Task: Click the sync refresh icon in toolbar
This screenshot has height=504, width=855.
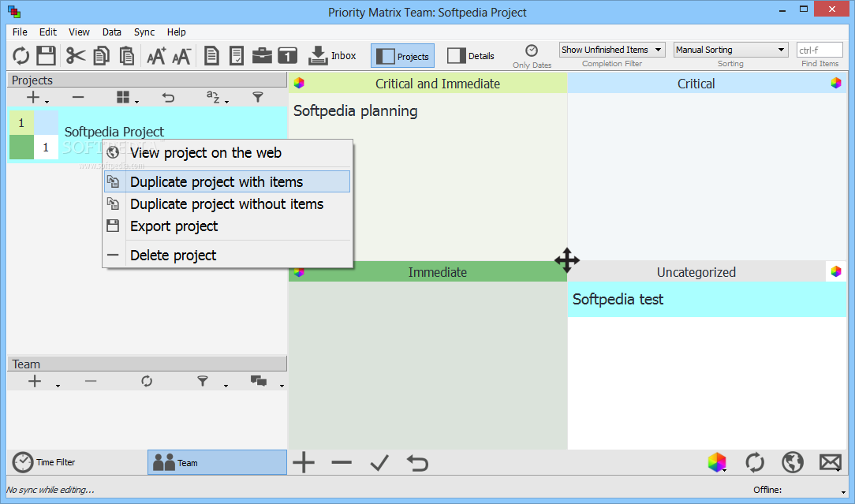Action: [x=21, y=56]
